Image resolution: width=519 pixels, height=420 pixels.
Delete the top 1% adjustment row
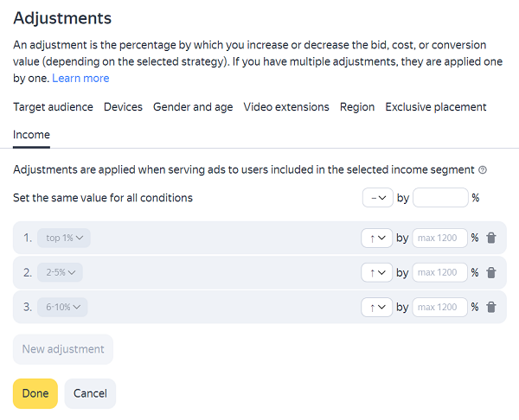click(491, 238)
